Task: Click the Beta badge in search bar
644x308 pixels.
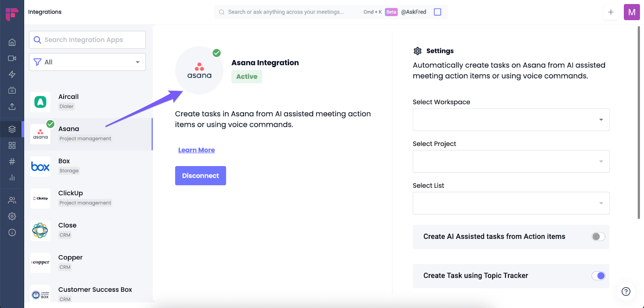Action: (x=391, y=12)
